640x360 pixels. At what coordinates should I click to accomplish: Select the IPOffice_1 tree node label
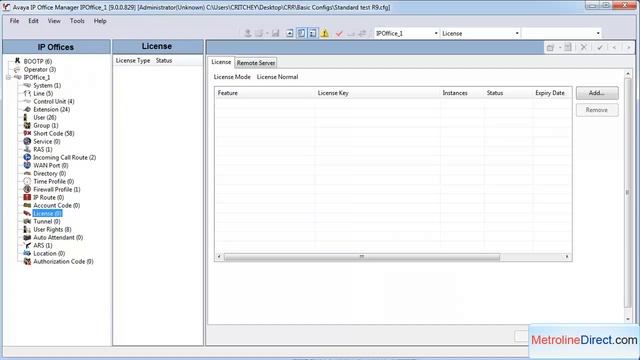coord(37,78)
